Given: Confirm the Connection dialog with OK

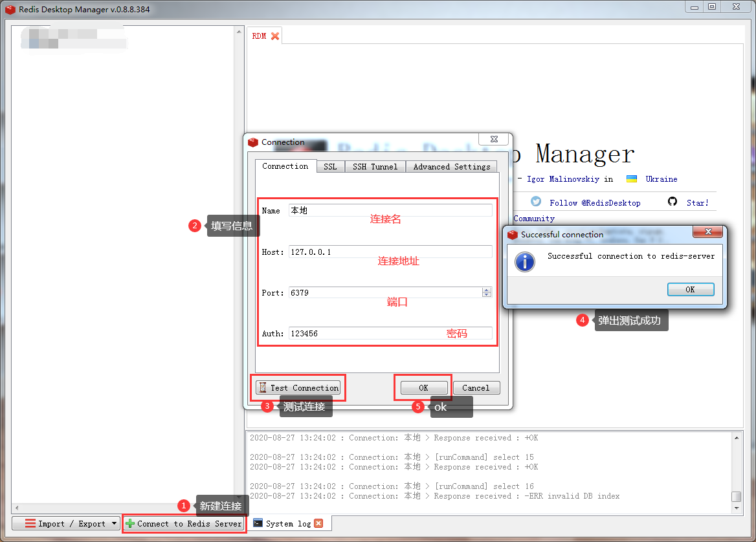Looking at the screenshot, I should pyautogui.click(x=423, y=388).
